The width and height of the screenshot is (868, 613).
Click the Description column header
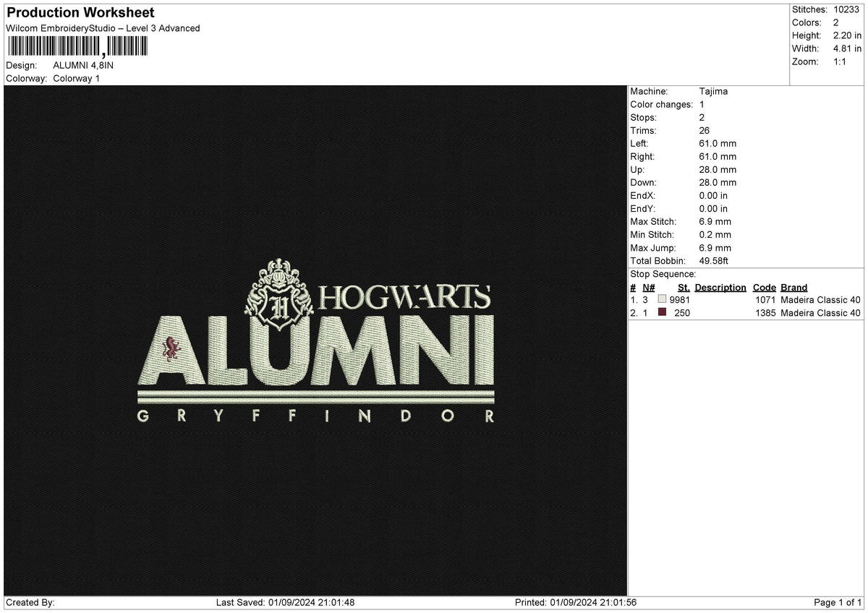click(720, 287)
